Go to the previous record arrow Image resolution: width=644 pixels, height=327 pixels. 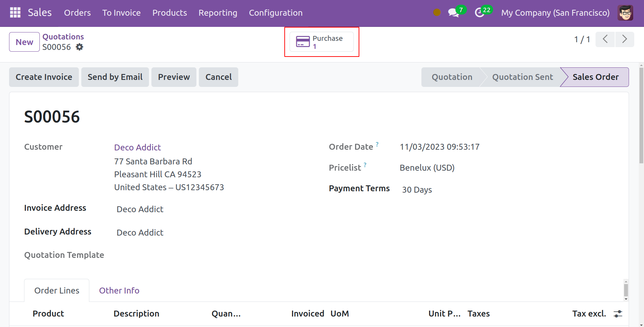[x=605, y=39]
